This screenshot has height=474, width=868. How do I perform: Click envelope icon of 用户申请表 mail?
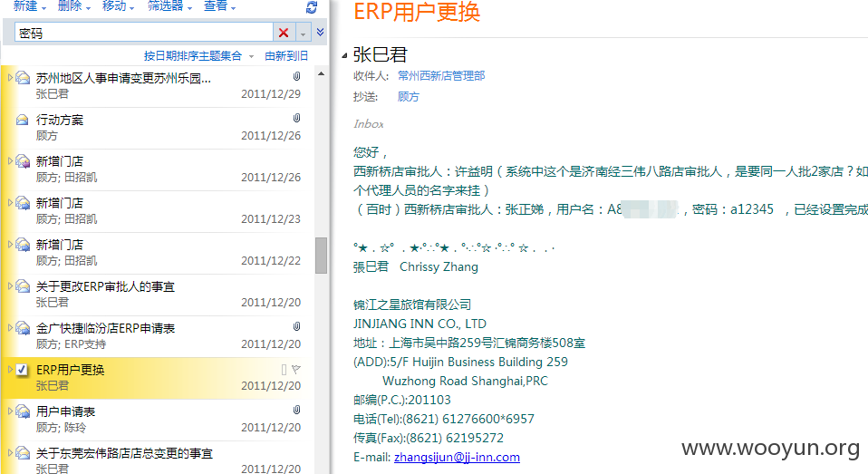point(23,411)
